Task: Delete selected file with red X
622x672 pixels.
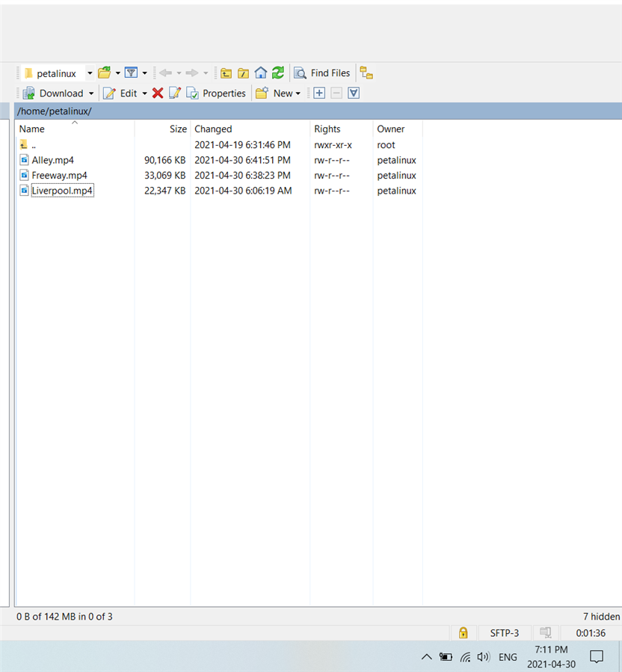Action: (x=158, y=93)
